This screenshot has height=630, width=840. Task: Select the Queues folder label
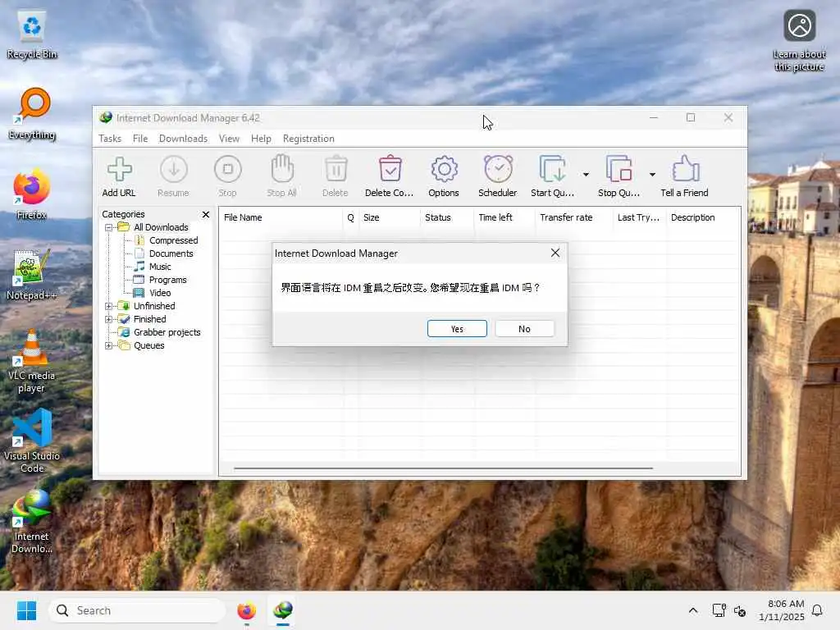149,345
